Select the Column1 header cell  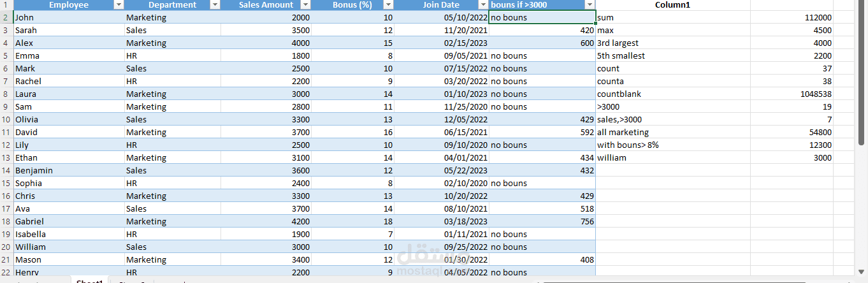(673, 4)
